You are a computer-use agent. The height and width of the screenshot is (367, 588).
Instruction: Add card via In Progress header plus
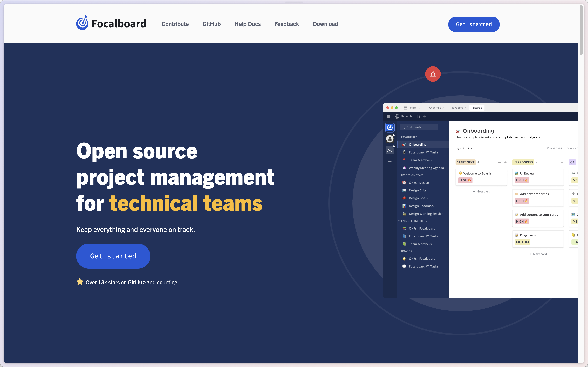(562, 162)
